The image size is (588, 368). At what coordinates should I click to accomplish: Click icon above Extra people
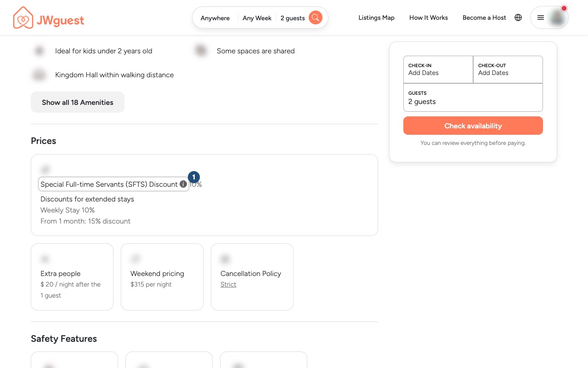point(45,259)
